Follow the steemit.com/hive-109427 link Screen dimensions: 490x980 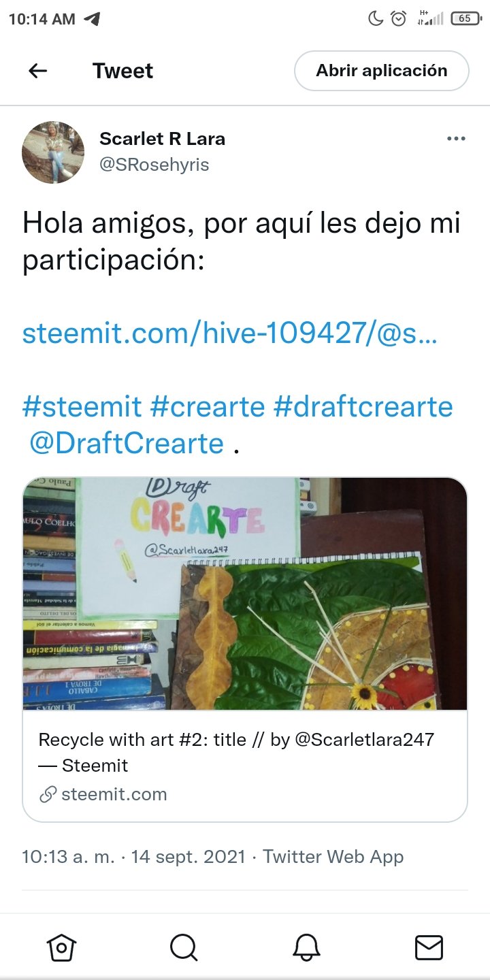[230, 333]
